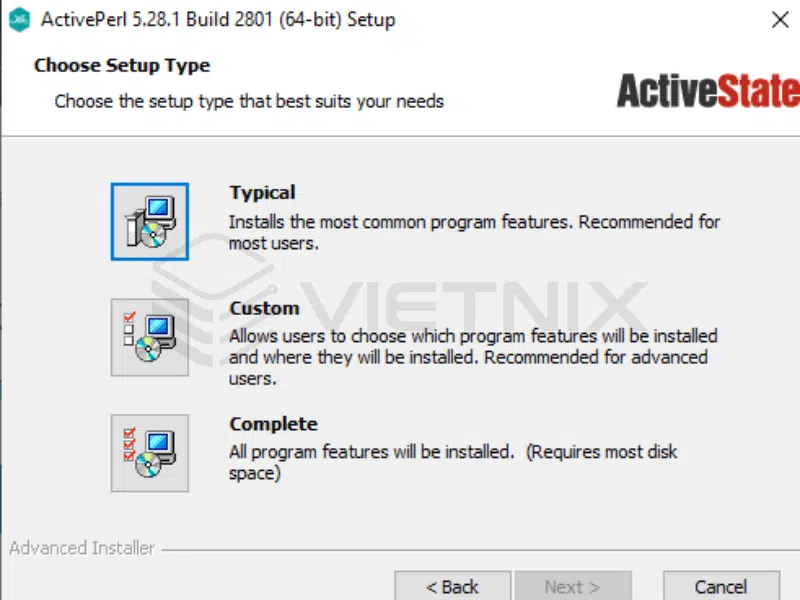Viewport: 800px width, 600px height.
Task: Click the subtitle about best suiting needs
Action: [249, 101]
